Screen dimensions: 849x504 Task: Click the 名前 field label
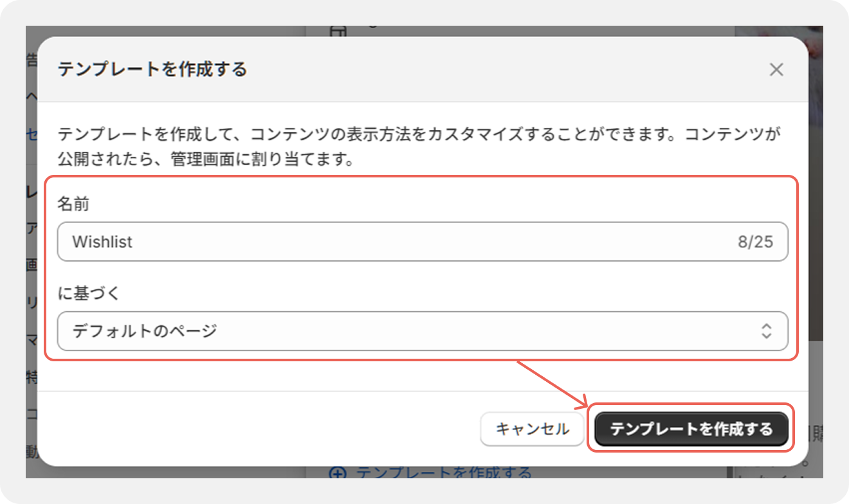pyautogui.click(x=73, y=204)
